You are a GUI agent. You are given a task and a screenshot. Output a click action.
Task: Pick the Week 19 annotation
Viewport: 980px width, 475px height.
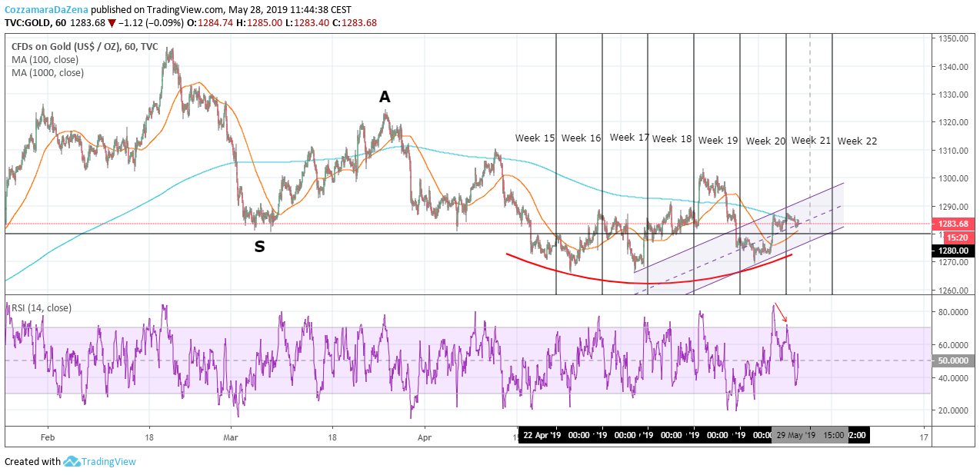click(x=718, y=141)
